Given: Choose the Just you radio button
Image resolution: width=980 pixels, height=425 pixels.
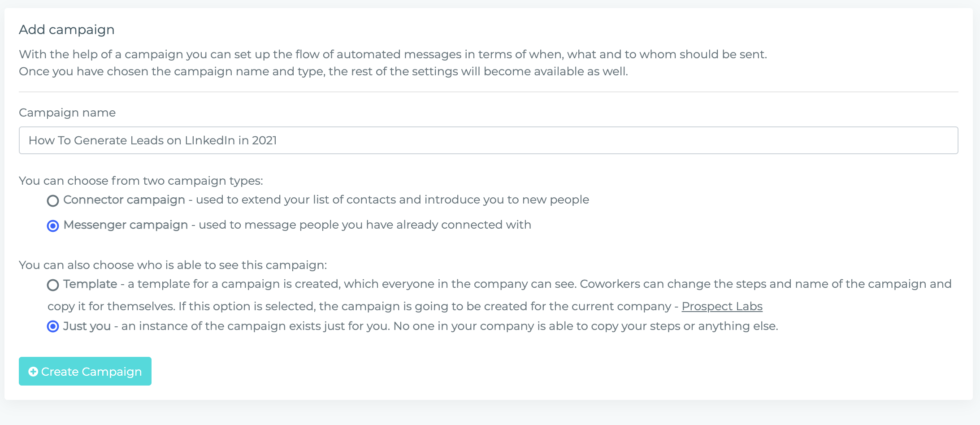Looking at the screenshot, I should 53,326.
